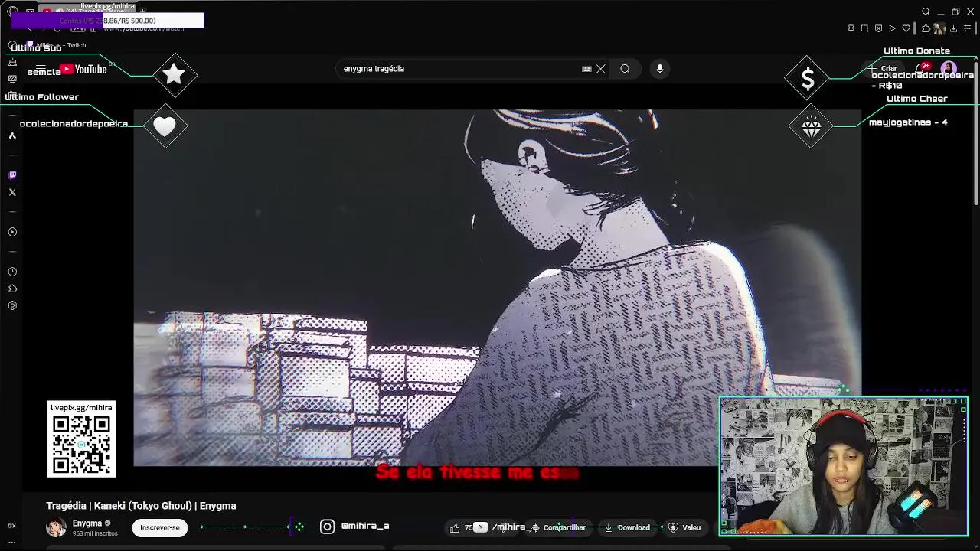This screenshot has width=980, height=551.
Task: Click the YouTube search magnifier button
Action: pos(626,69)
